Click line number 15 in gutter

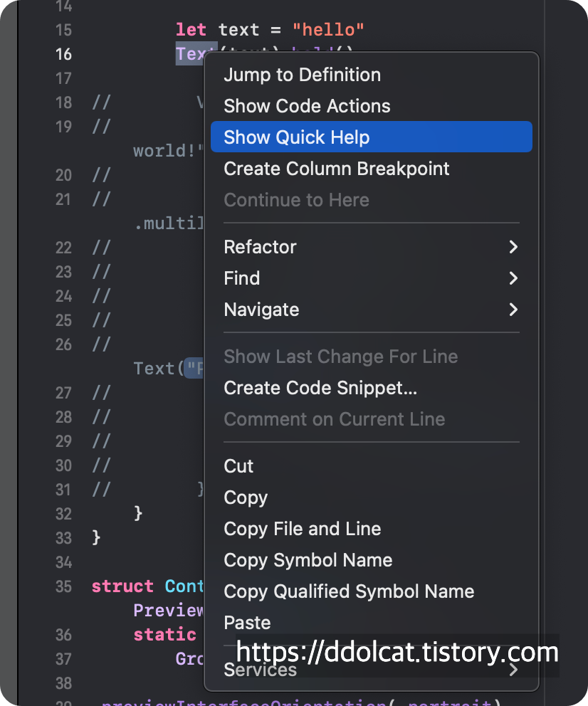point(63,30)
